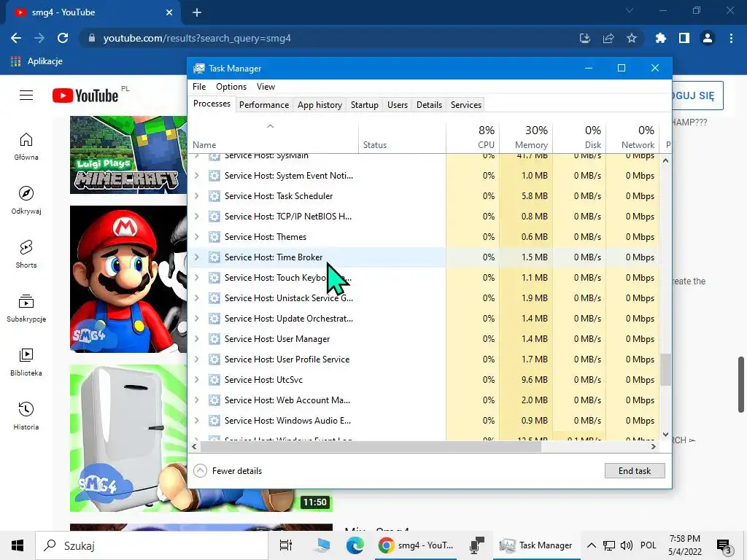Screen dimensions: 747x560
Task: Expand Service Host: User Profile Service row
Action: 197,359
